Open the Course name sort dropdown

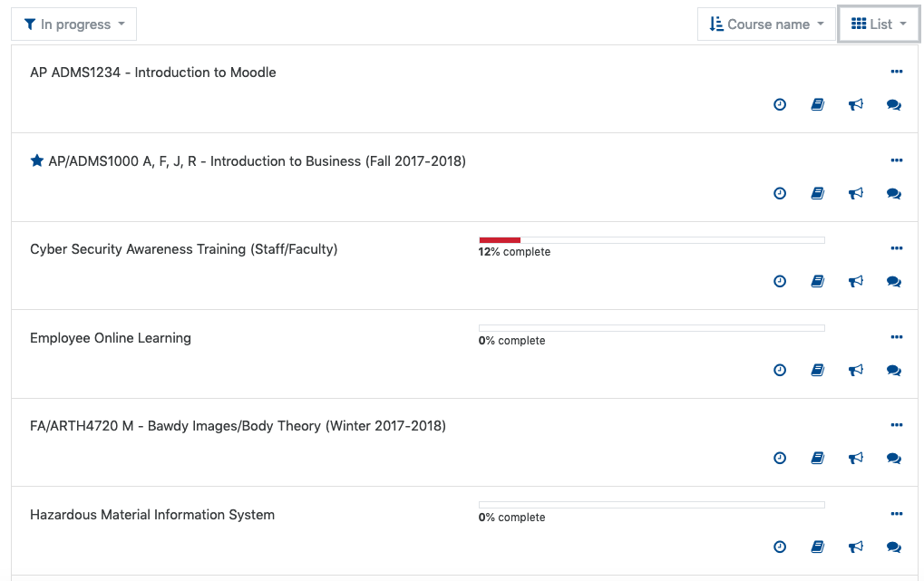pos(766,24)
